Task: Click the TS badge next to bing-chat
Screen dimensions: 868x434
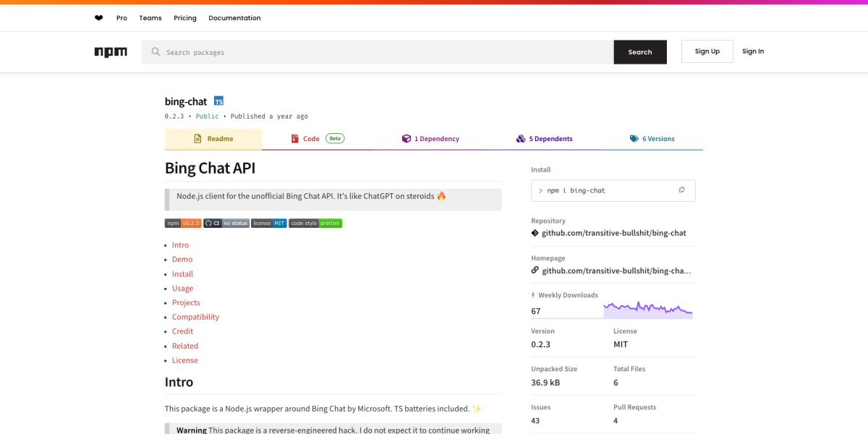Action: 218,101
